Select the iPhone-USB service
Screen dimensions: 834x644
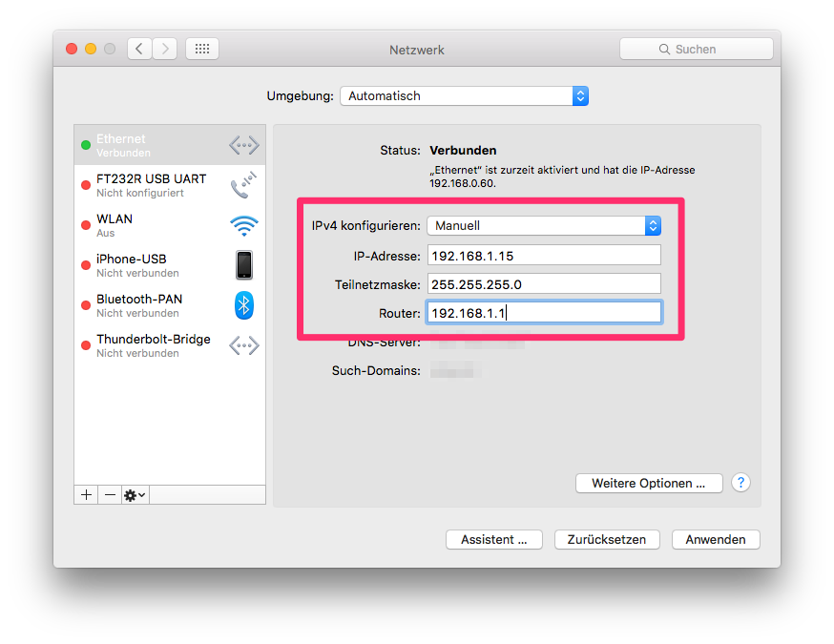(x=170, y=265)
